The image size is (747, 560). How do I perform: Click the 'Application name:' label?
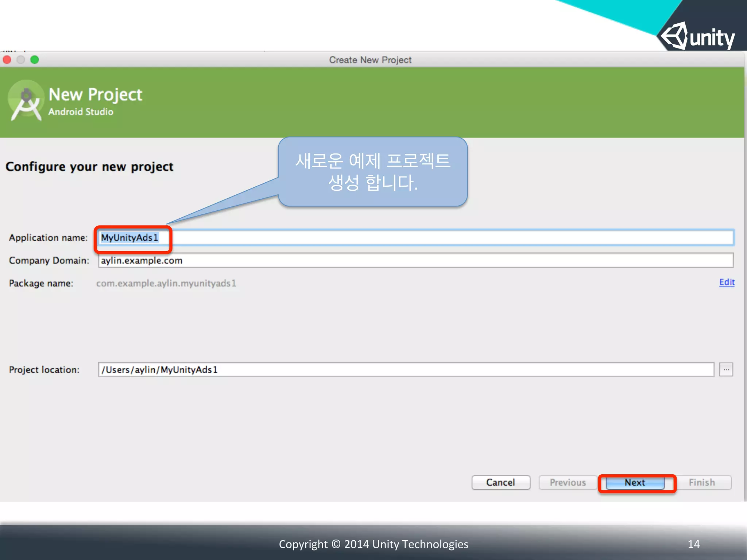pos(49,238)
